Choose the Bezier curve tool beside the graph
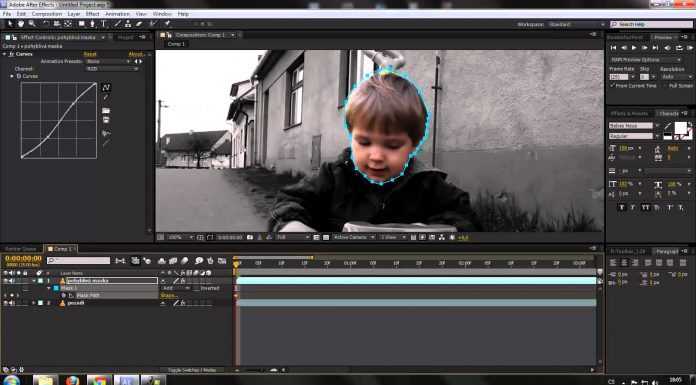Screen dimensions: 696x385 pos(106,87)
